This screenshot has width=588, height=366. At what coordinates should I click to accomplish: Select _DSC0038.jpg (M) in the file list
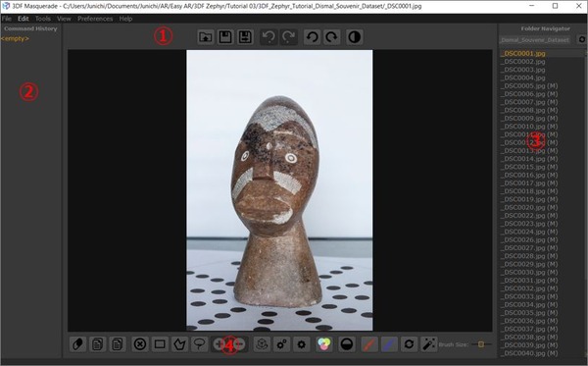coord(529,338)
